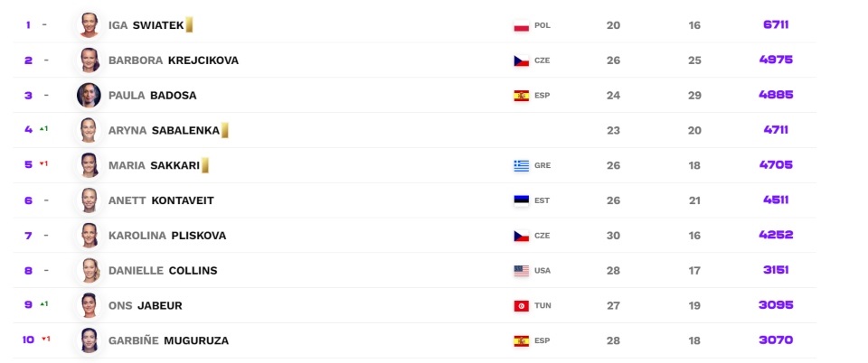The image size is (868, 363).
Task: Click the red down arrow beside rank 5
Action: point(42,164)
